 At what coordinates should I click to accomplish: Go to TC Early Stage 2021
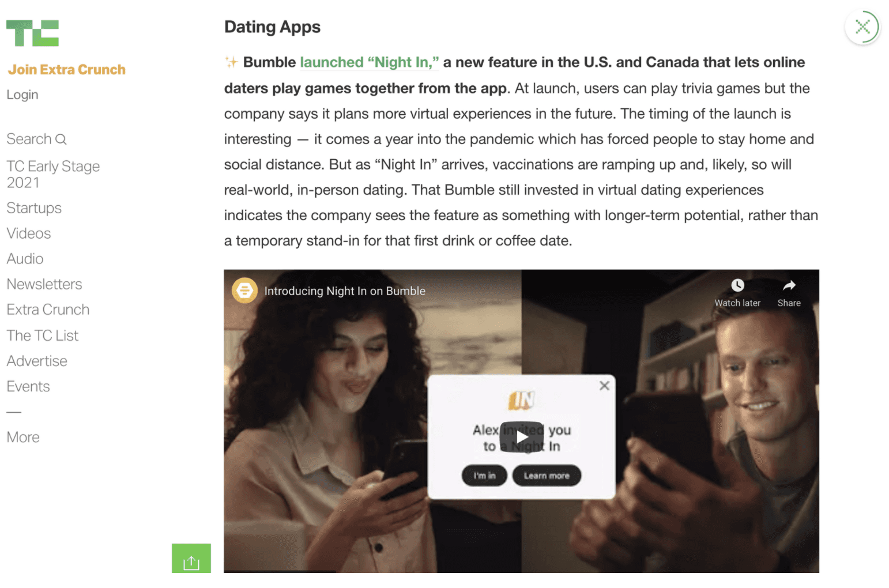(53, 174)
